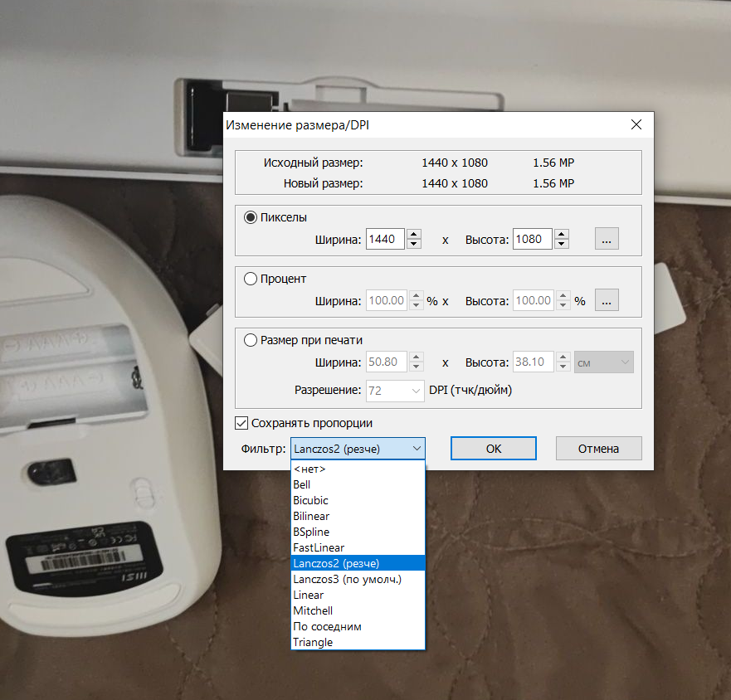Screen dimensions: 731x700
Task: Click the percent height field 100.00
Action: pos(534,300)
